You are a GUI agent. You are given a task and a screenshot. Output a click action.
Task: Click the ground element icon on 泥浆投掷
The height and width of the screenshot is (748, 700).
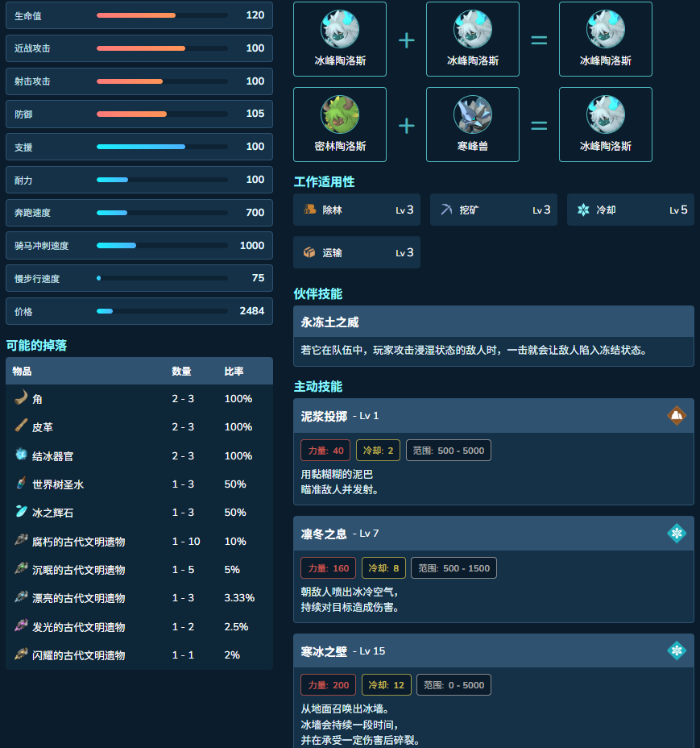click(677, 415)
